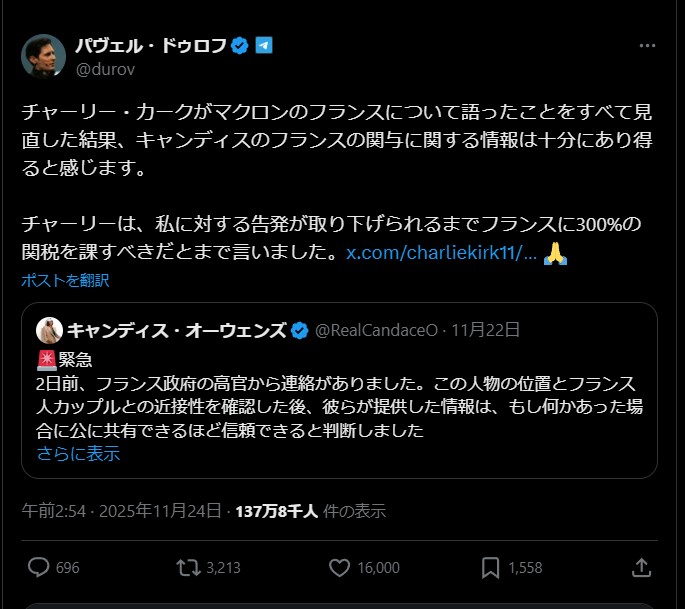Screen dimensions: 685x609
Task: Bookmark this post
Action: point(490,567)
